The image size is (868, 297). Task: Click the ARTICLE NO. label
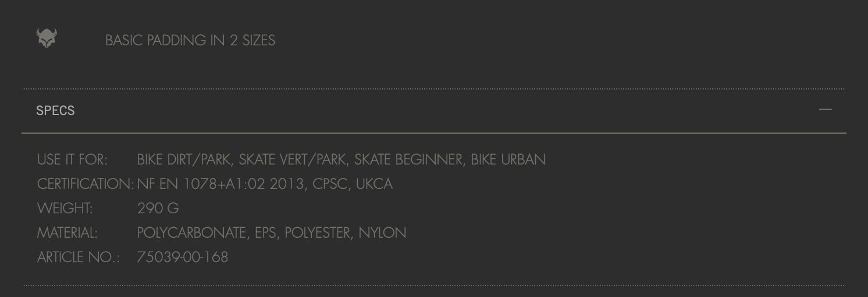click(79, 257)
